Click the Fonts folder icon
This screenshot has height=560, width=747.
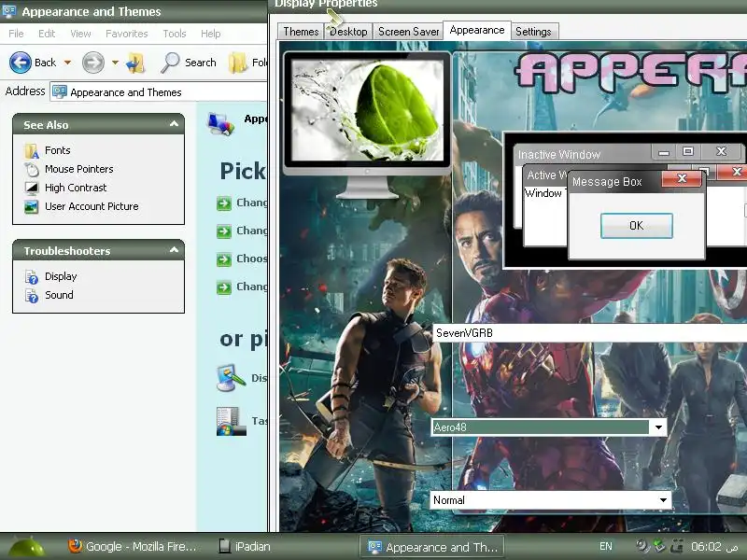tap(32, 150)
